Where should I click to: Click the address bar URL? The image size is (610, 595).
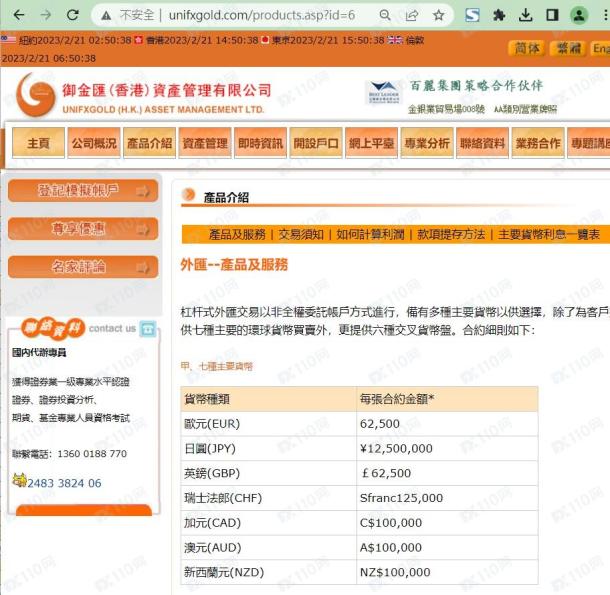tap(262, 15)
